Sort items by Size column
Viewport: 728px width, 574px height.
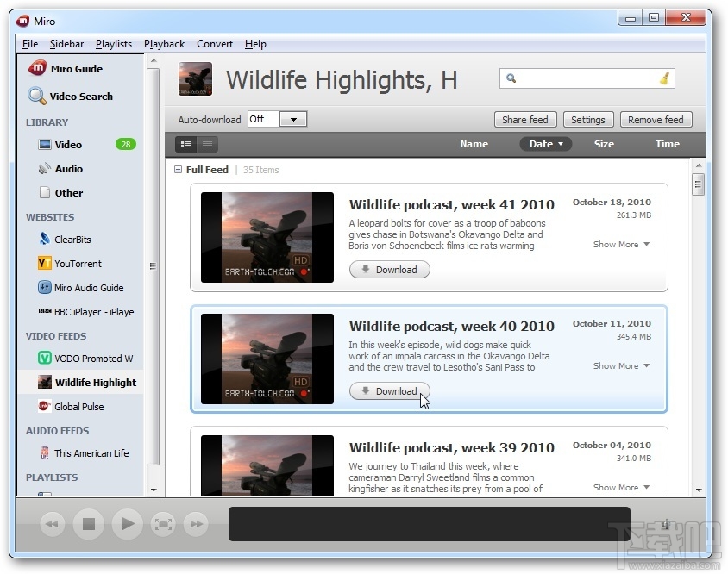(x=604, y=144)
